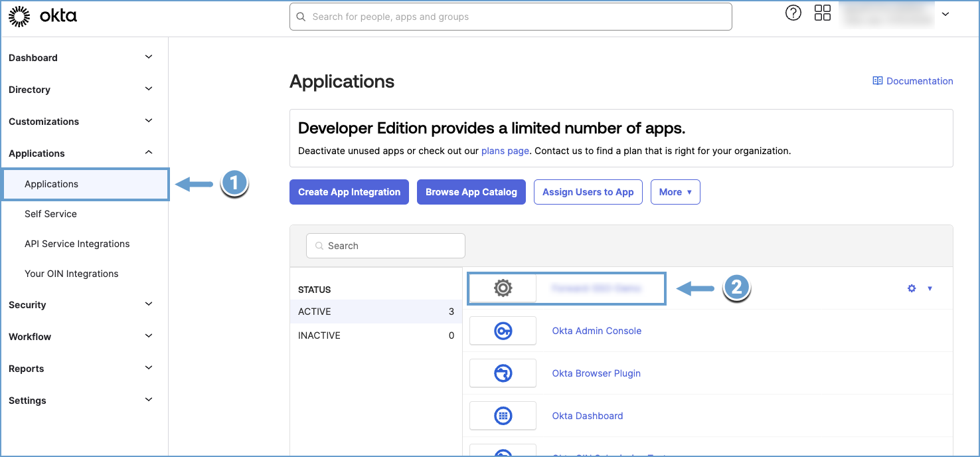The image size is (980, 457).
Task: Open the help question mark icon
Action: click(793, 13)
